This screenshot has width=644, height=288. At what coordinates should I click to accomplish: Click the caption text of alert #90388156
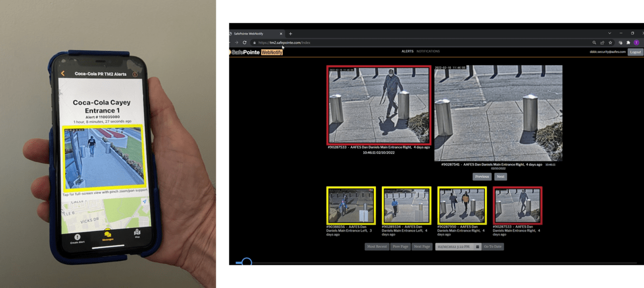(349, 230)
